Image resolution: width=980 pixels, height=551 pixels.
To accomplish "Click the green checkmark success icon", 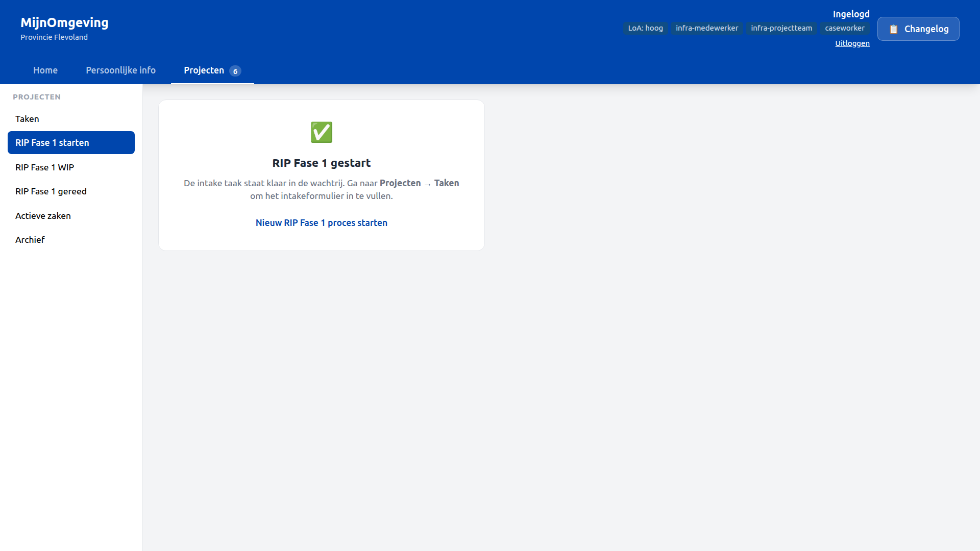I will coord(321,132).
